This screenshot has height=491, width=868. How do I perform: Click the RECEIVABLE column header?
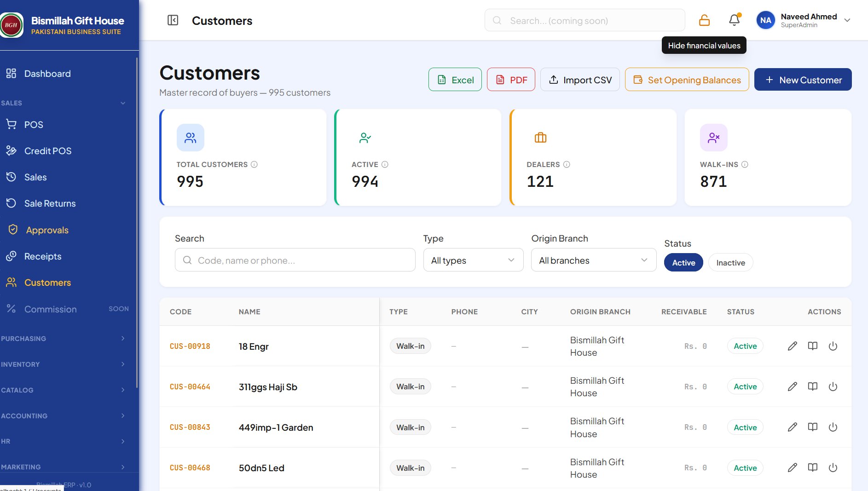[x=684, y=312]
